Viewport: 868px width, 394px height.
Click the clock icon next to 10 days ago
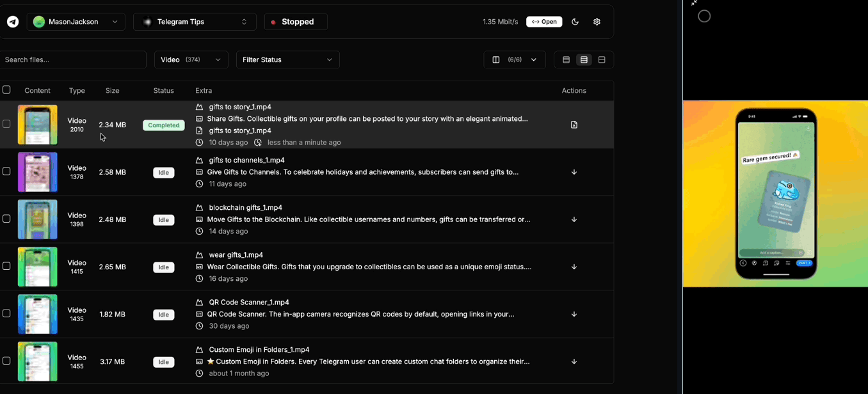pyautogui.click(x=199, y=143)
